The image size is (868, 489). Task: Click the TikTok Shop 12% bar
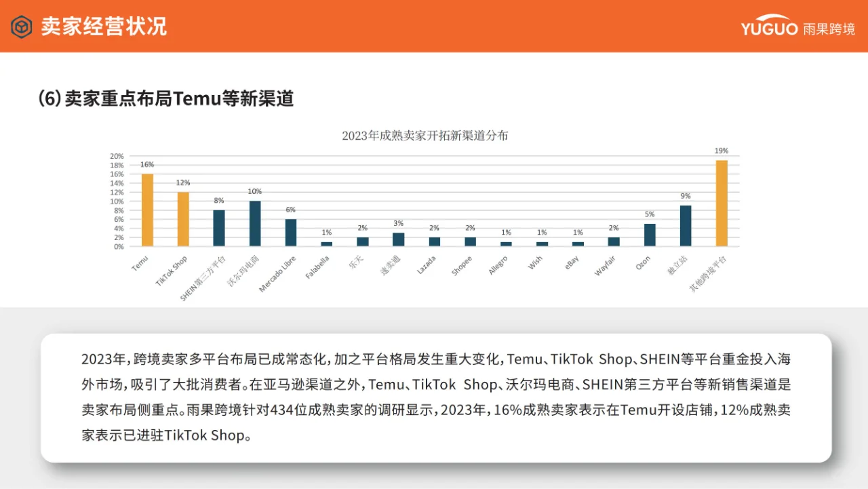point(183,219)
